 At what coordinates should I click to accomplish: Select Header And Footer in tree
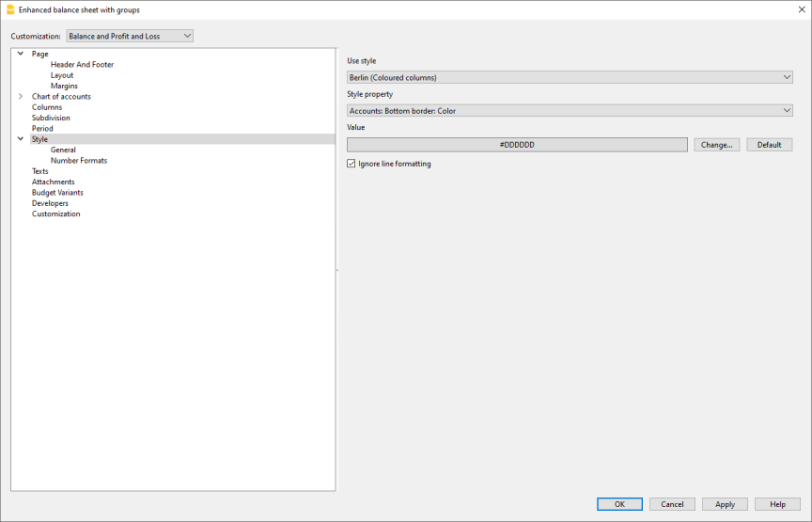pyautogui.click(x=82, y=65)
